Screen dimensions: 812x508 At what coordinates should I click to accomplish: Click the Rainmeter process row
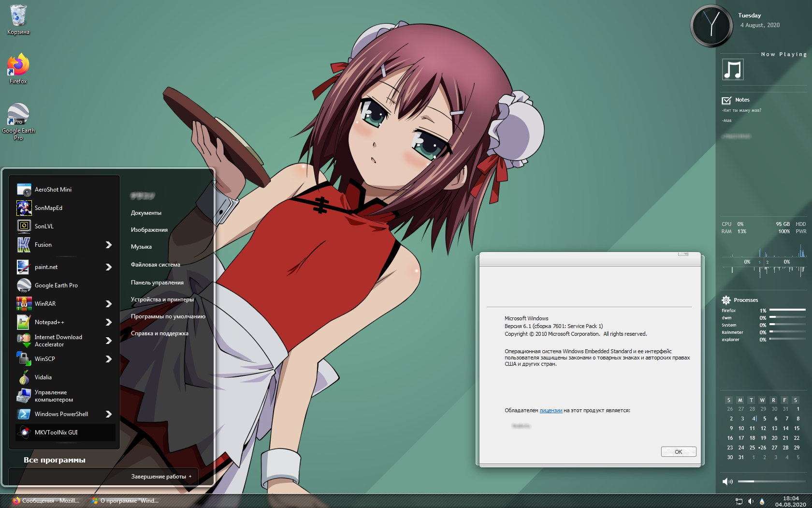pos(764,332)
